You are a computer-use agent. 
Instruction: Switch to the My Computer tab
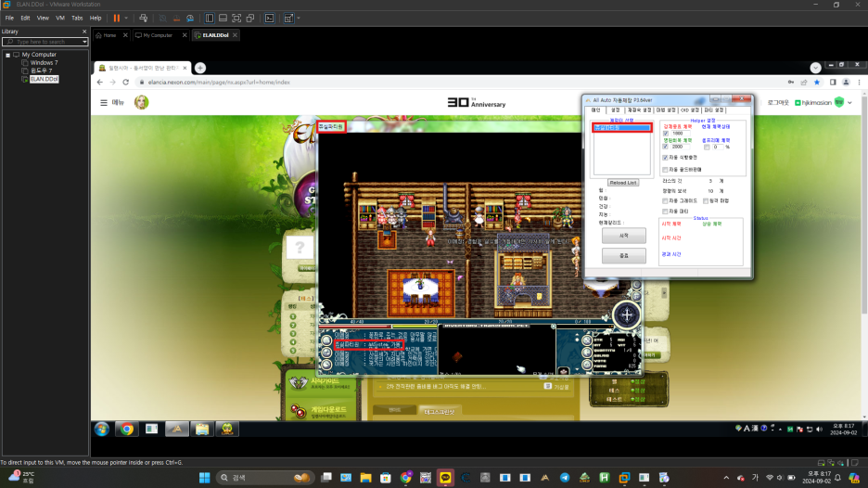[158, 35]
